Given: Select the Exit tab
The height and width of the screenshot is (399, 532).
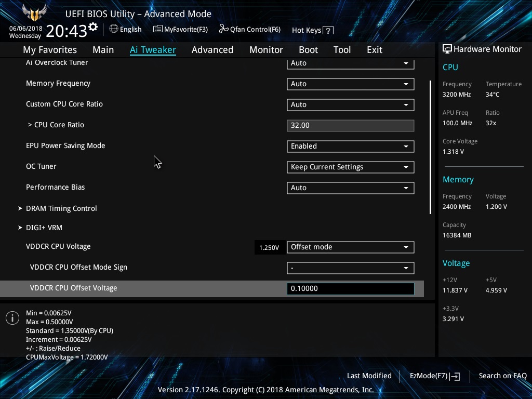Looking at the screenshot, I should 375,50.
